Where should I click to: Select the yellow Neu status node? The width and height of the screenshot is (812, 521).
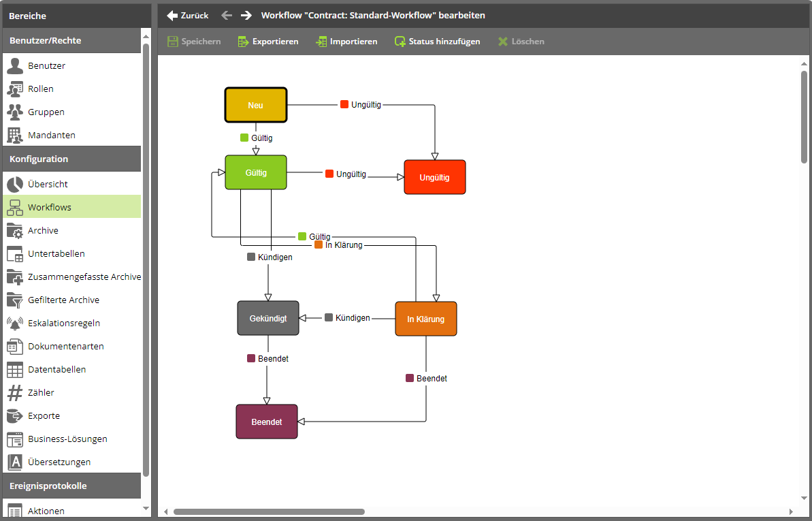click(256, 105)
